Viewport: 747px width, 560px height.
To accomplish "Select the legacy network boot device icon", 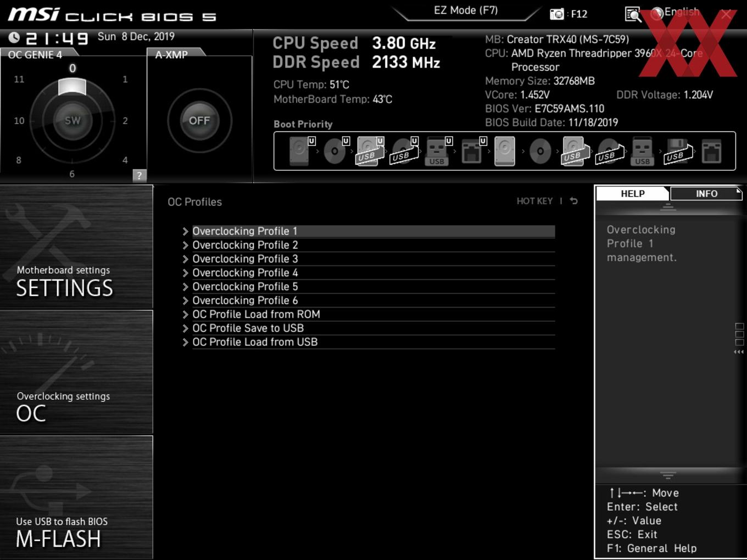I will (x=711, y=151).
